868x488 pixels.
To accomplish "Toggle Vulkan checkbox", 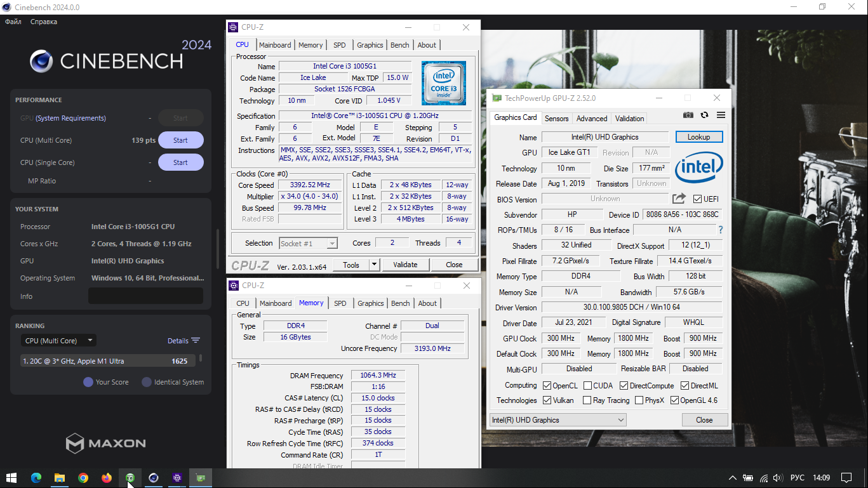I will pos(547,400).
